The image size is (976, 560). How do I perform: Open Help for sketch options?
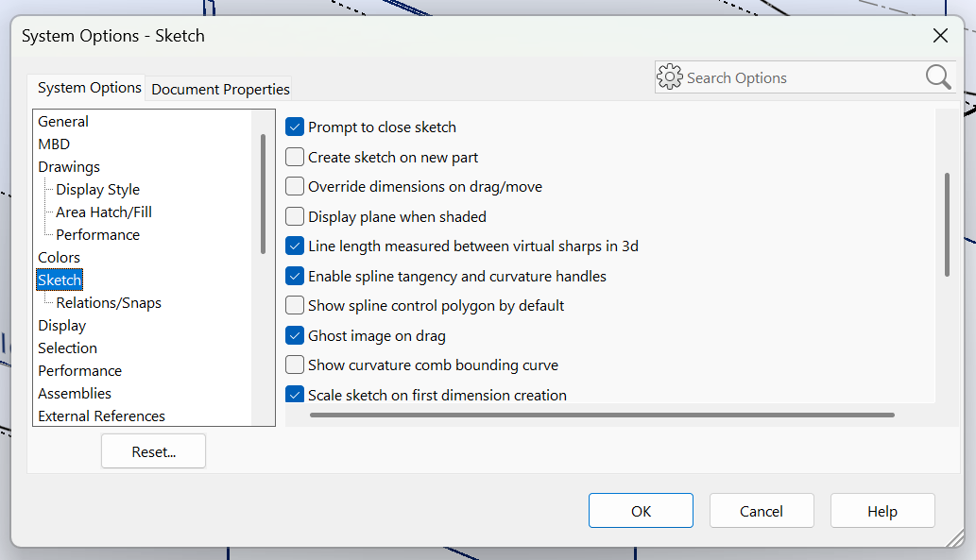882,511
